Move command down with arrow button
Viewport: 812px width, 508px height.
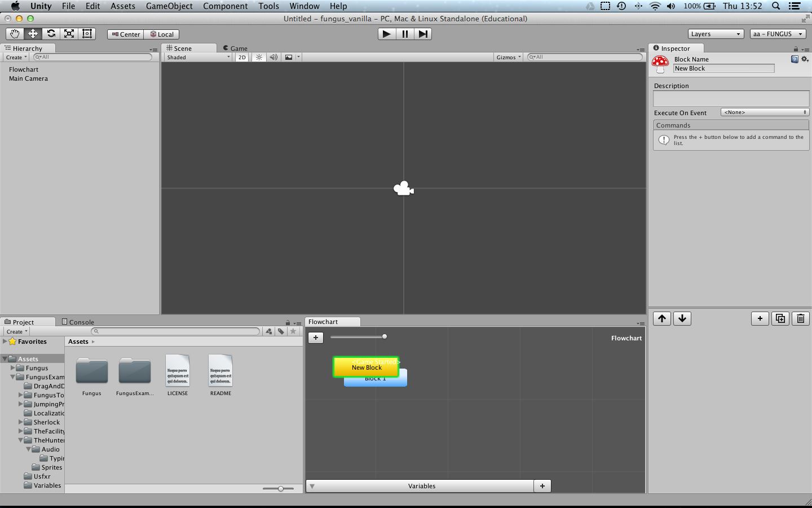tap(682, 318)
